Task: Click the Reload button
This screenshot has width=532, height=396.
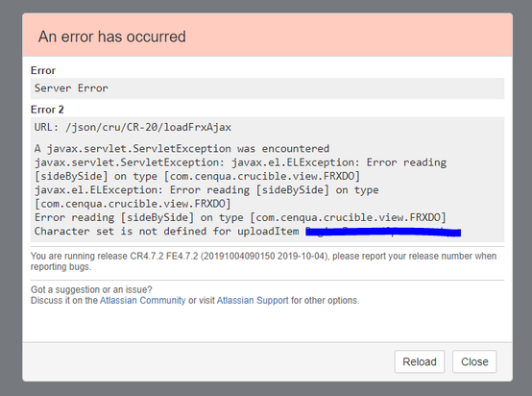Action: point(420,361)
